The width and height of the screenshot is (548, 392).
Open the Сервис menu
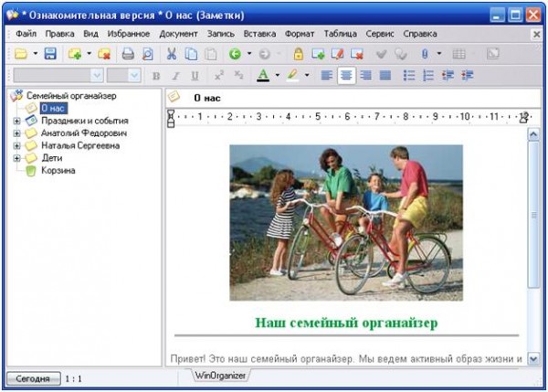(x=380, y=34)
